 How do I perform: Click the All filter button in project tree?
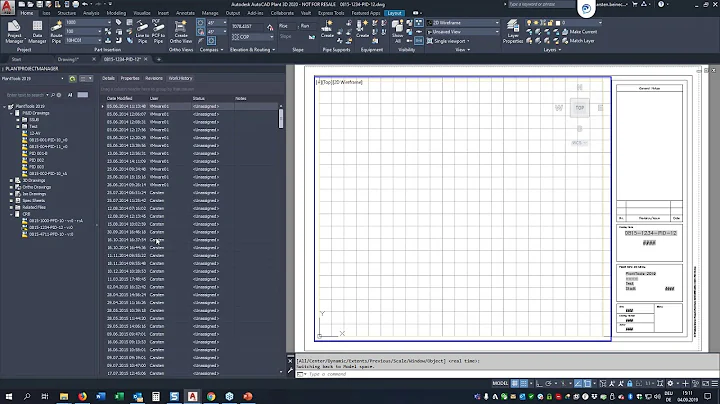click(x=70, y=95)
